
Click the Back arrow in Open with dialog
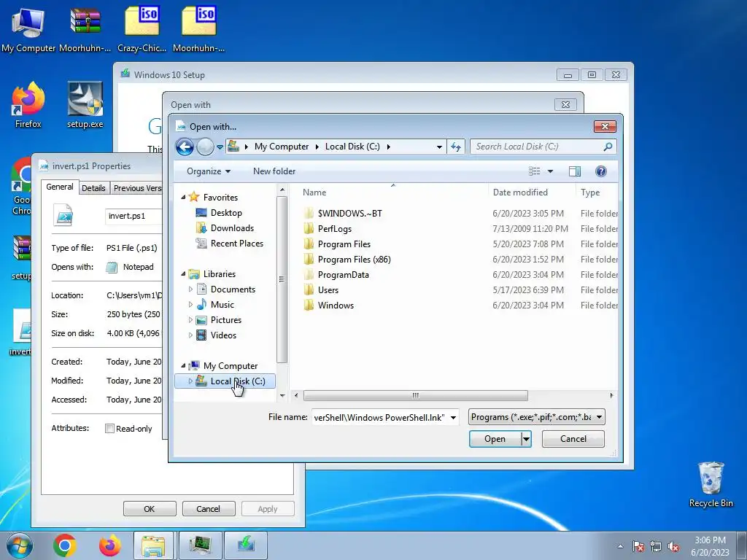(185, 147)
